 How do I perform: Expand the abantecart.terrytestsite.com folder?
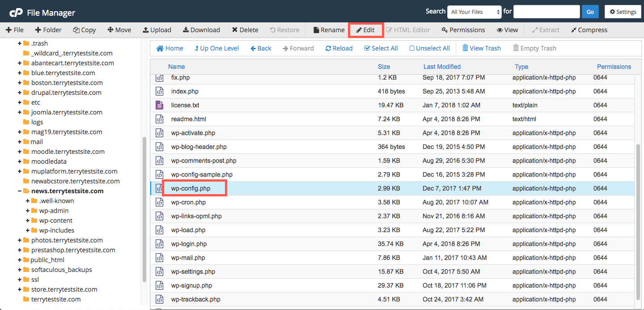20,63
